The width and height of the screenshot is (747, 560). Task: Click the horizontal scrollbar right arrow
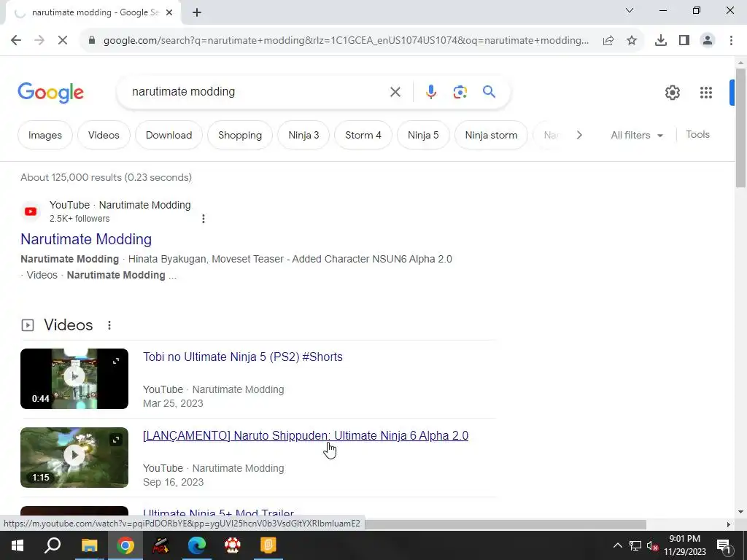729,524
